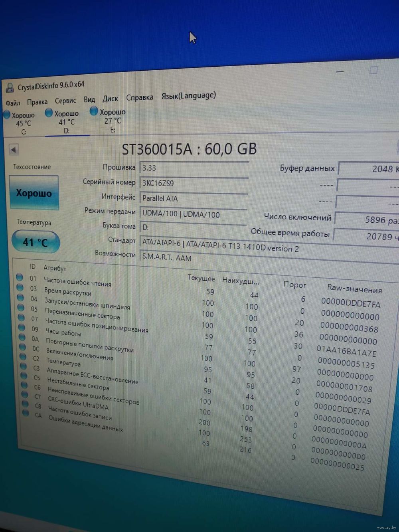399x532 pixels.
Task: Click status circle for attribute 04
Action: (x=20, y=297)
